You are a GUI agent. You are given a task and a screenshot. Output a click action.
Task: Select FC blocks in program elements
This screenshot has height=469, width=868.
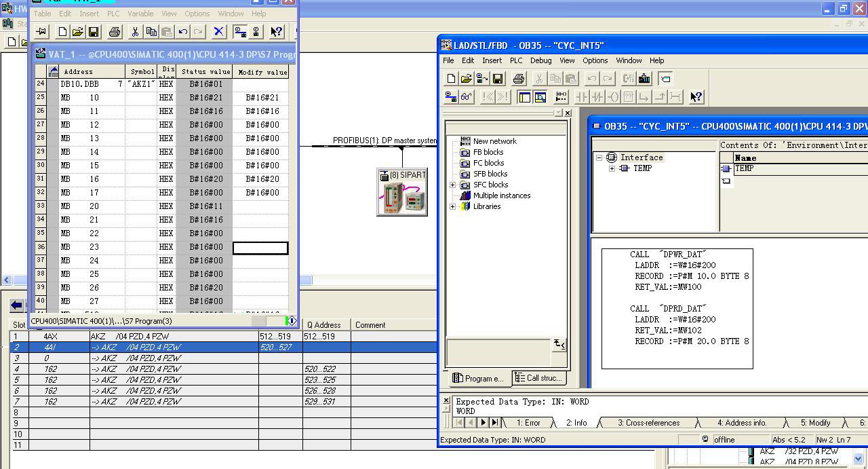pyautogui.click(x=488, y=163)
